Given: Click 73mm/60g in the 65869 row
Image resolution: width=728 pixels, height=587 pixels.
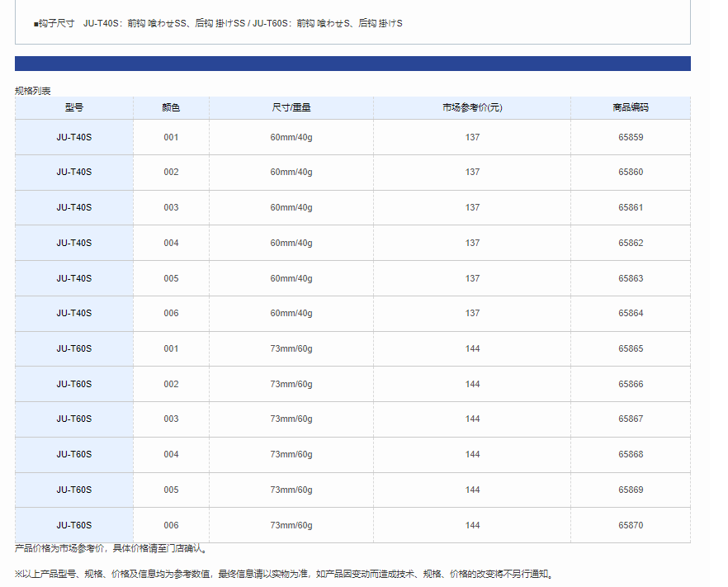Looking at the screenshot, I should pos(291,490).
